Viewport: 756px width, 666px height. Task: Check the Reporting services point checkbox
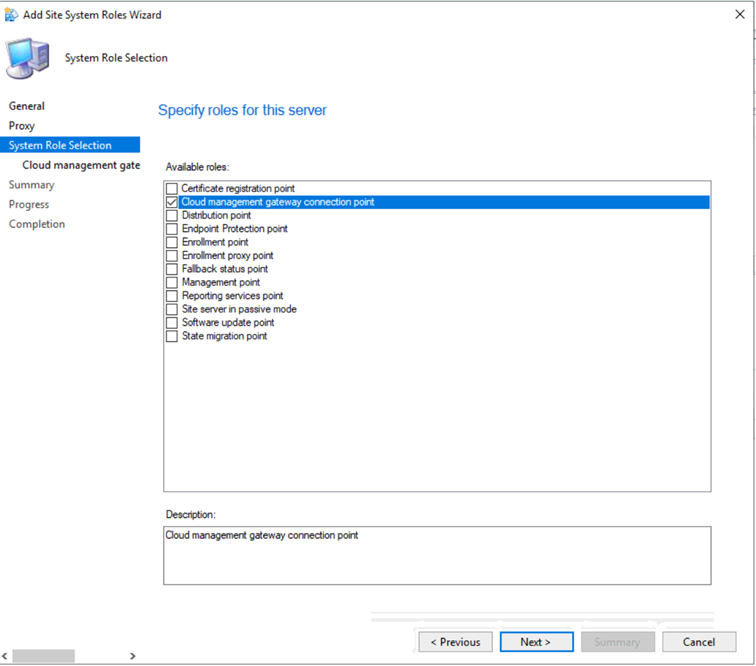[172, 296]
